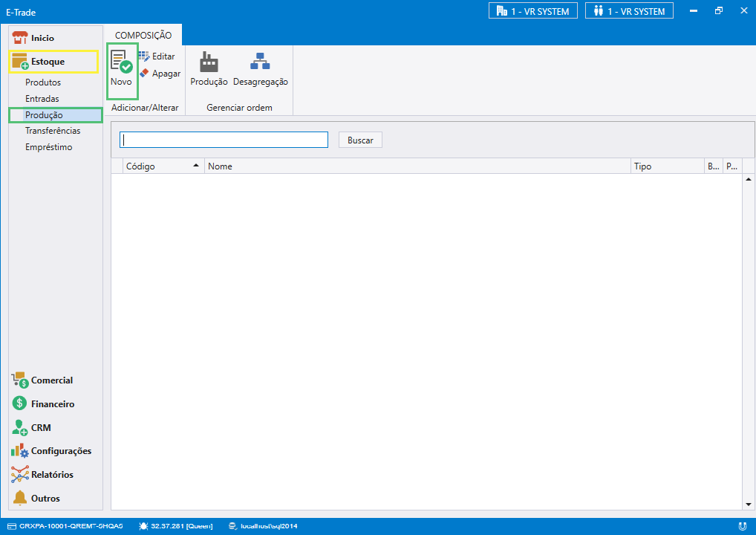The image size is (756, 535).
Task: Click the localhost database status entry
Action: point(263,526)
